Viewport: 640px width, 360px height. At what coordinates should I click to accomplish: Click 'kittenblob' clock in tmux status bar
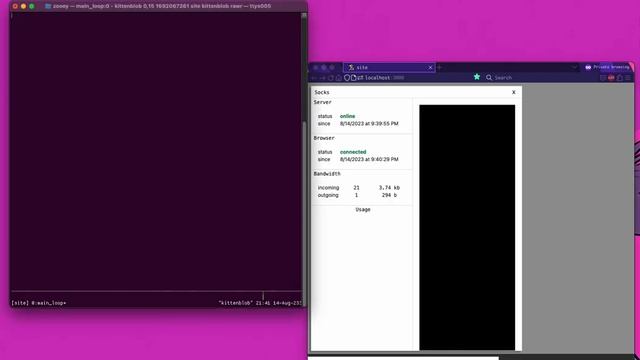[x=260, y=303]
